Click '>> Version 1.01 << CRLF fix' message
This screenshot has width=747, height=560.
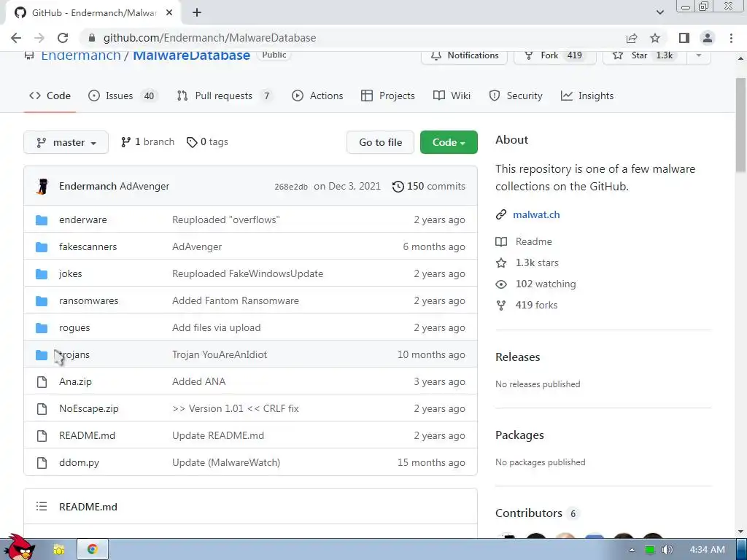coord(236,408)
